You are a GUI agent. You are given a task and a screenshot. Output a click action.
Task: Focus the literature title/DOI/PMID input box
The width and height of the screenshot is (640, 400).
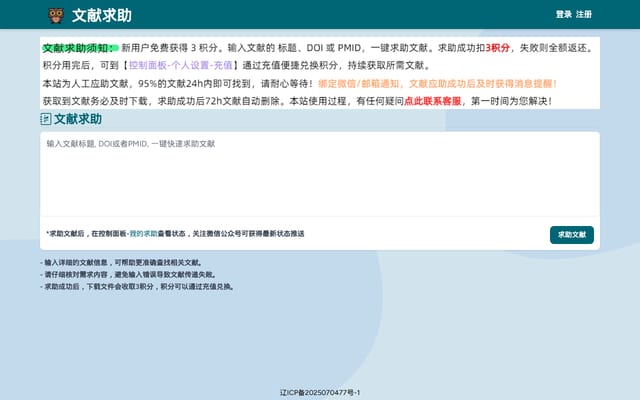pyautogui.click(x=320, y=174)
